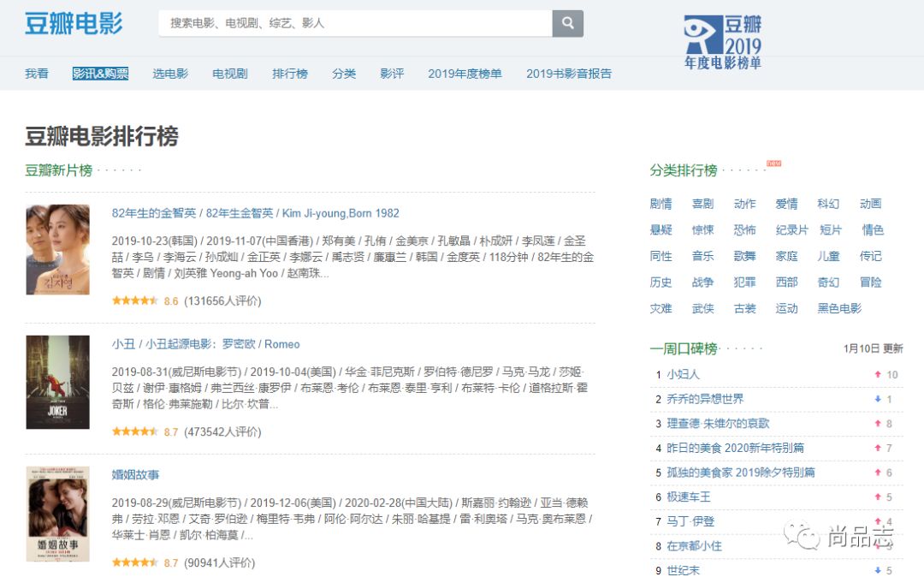Select the 动作 genre category
The width and height of the screenshot is (924, 577).
tap(745, 204)
